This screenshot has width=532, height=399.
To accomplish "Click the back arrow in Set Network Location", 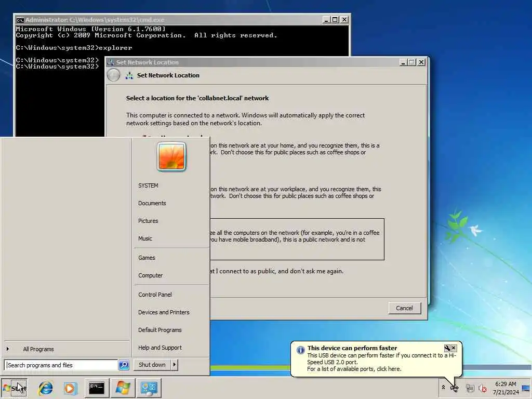I will (x=114, y=75).
